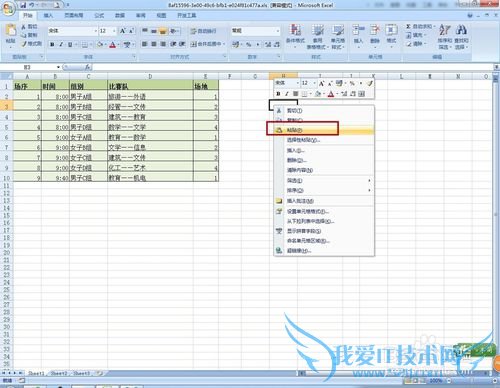The width and height of the screenshot is (500, 388).
Task: Toggle center text horizontally
Action: (x=154, y=44)
